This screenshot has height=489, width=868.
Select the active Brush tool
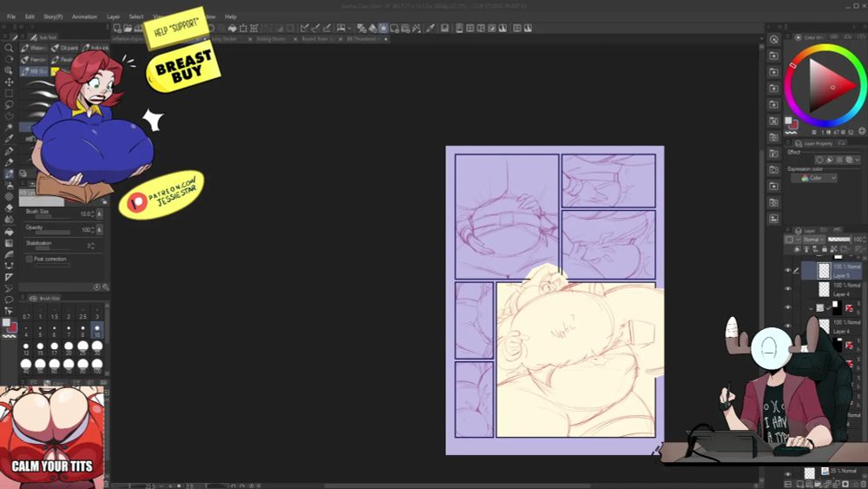9,174
